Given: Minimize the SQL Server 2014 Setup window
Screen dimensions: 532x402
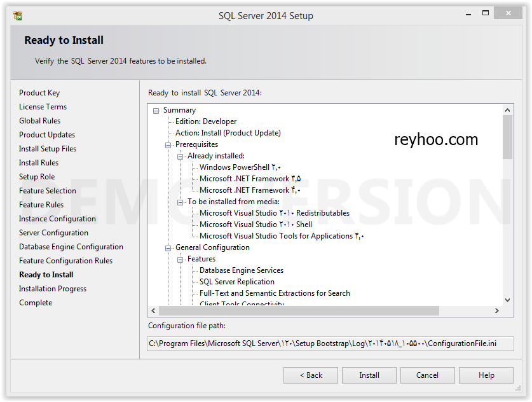Looking at the screenshot, I should pyautogui.click(x=468, y=13).
